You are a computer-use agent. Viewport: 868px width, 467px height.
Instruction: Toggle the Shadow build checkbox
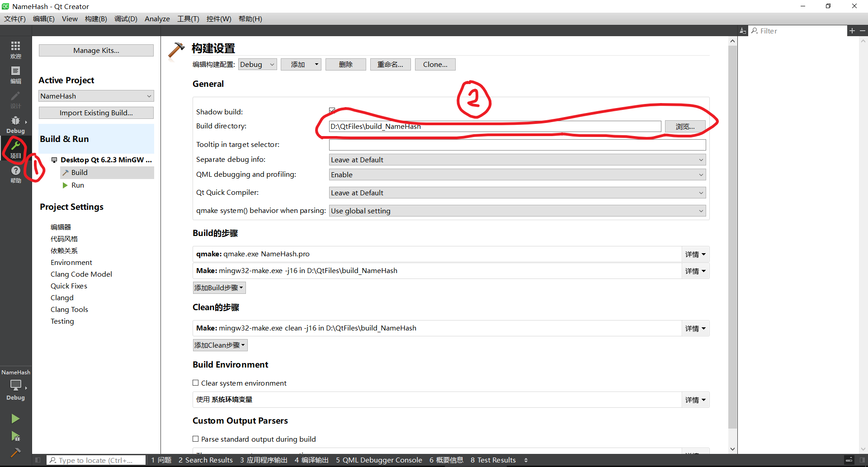pyautogui.click(x=332, y=110)
